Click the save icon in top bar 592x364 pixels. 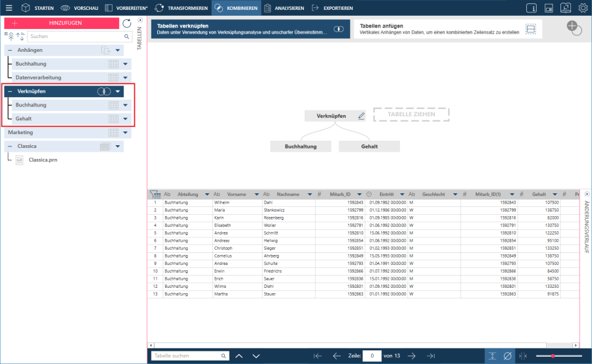pyautogui.click(x=549, y=8)
